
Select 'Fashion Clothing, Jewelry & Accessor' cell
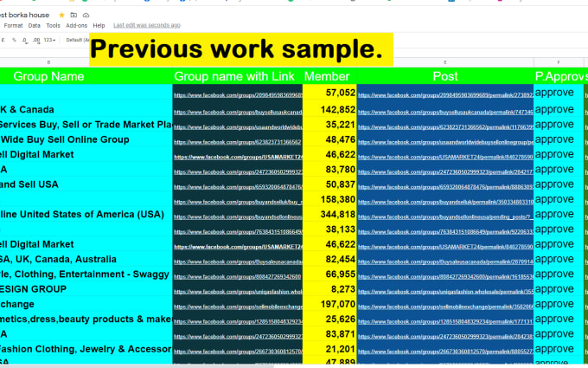point(86,349)
